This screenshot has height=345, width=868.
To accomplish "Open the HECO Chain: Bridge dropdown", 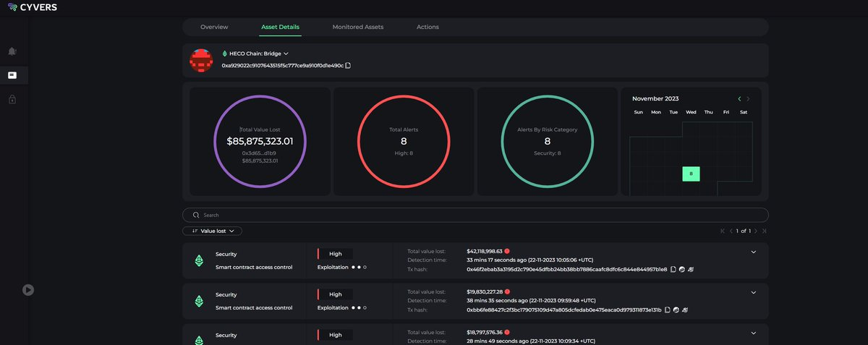I will point(286,54).
